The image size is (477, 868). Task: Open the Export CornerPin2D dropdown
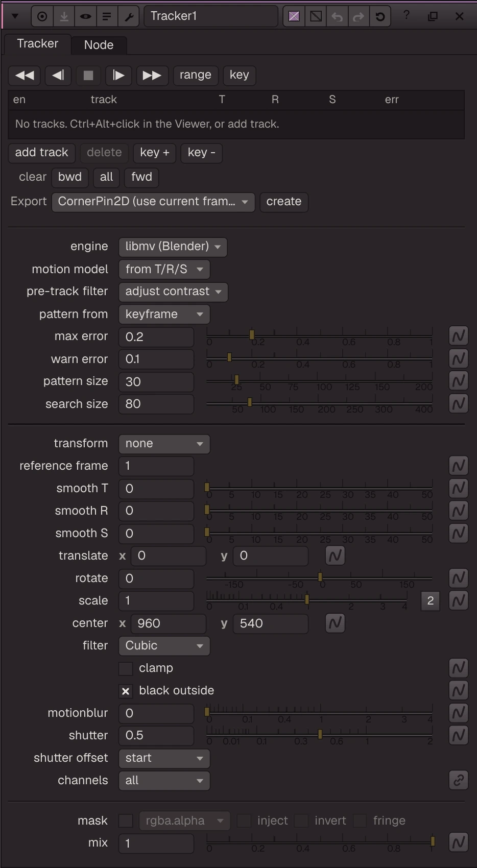(x=153, y=202)
